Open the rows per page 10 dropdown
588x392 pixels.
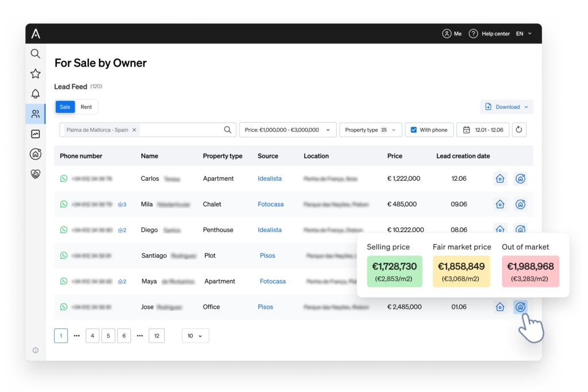pos(195,336)
